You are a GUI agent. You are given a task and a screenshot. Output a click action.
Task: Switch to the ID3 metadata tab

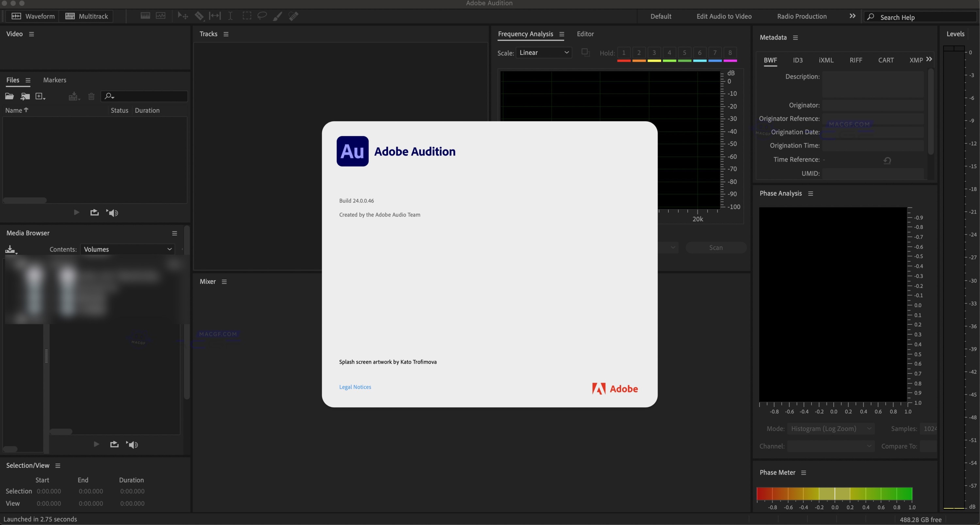797,60
